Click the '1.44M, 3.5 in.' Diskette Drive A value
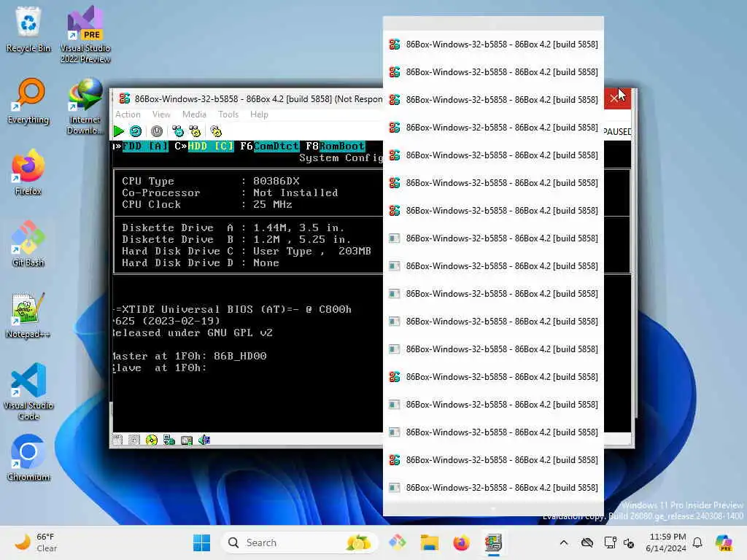The height and width of the screenshot is (560, 747). (298, 227)
